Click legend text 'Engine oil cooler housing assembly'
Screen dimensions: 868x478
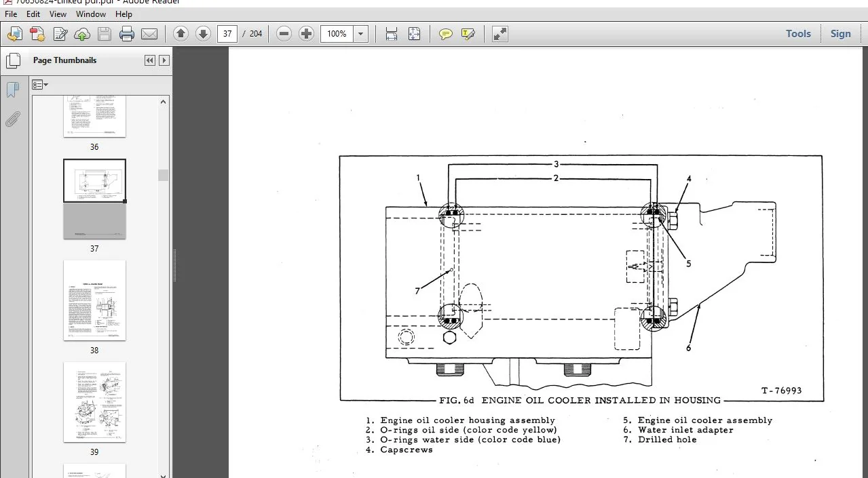point(468,420)
